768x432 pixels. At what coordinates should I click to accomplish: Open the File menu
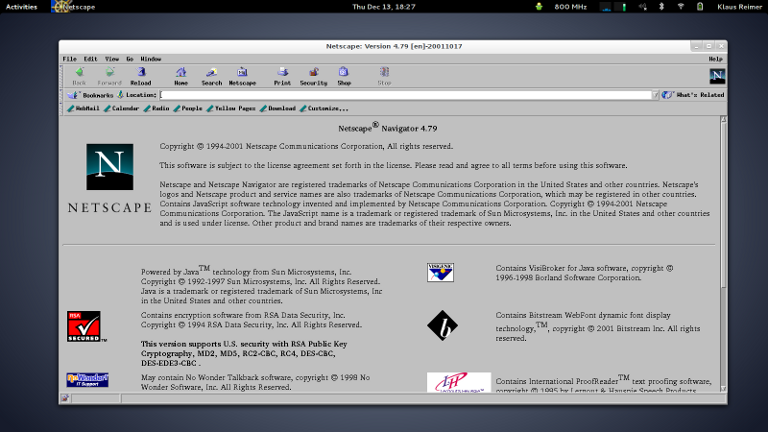point(70,59)
